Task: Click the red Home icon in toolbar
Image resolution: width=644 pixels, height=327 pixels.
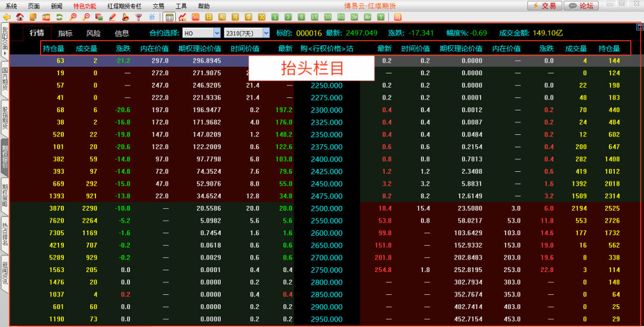Action: coord(20,17)
